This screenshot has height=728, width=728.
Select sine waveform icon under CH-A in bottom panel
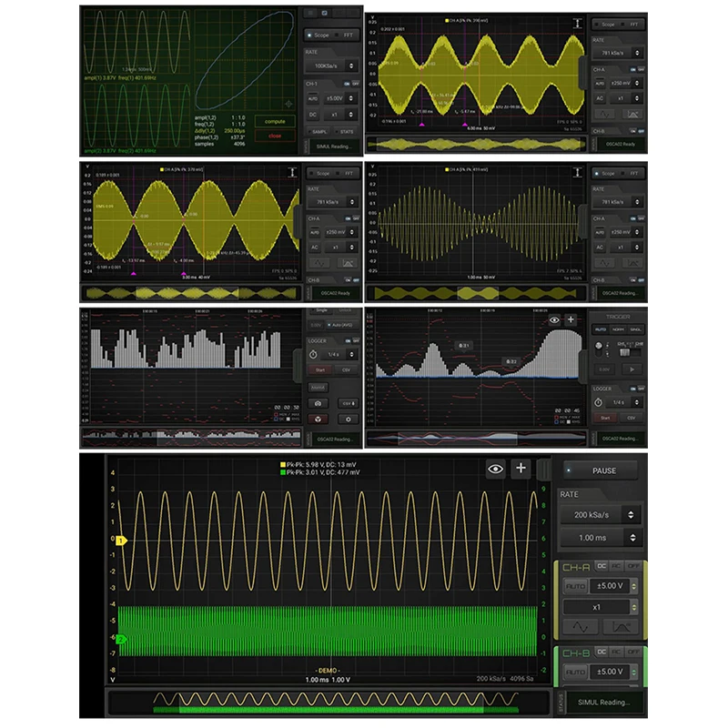click(x=580, y=627)
